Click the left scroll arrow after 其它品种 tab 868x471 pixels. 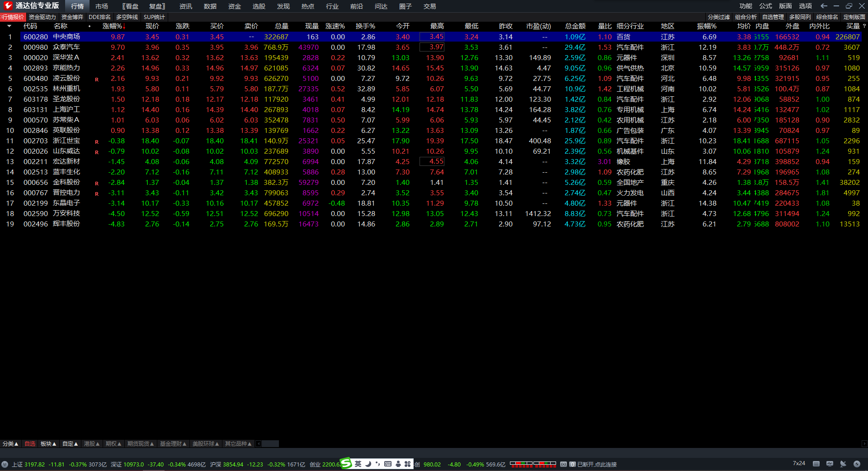click(x=259, y=444)
